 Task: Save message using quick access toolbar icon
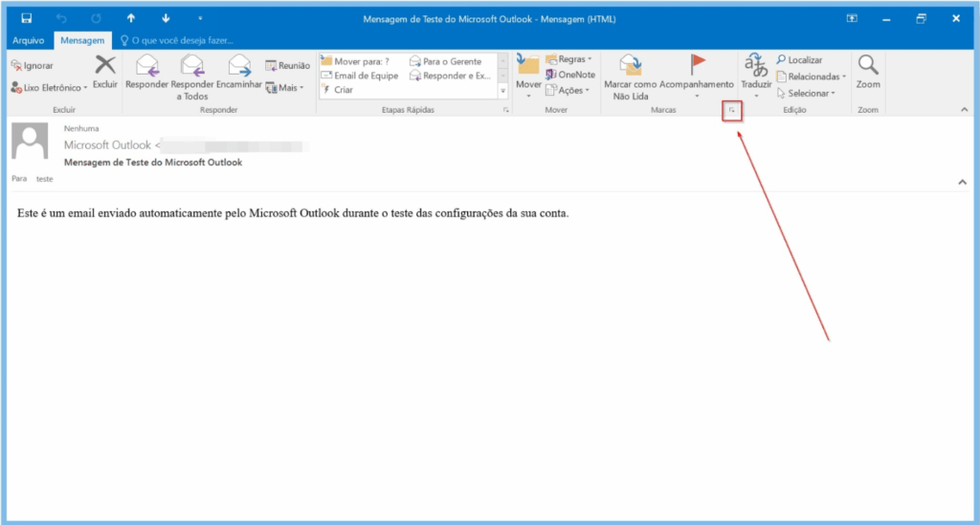click(26, 18)
